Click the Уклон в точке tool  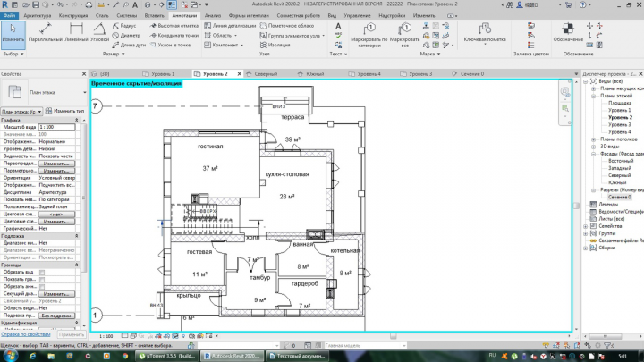coord(171,45)
